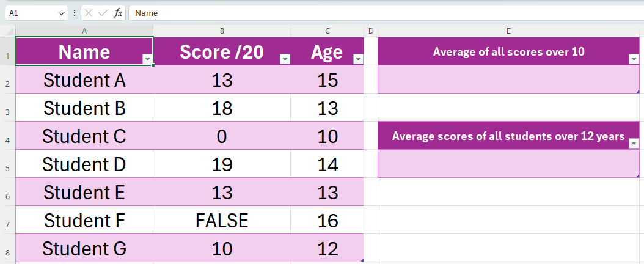
Task: Click the three-dot Name Box resize handle
Action: pos(75,13)
